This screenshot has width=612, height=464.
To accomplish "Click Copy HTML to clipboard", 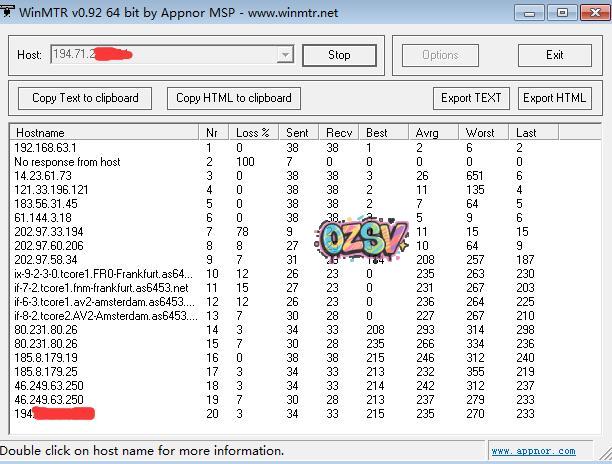I will coord(234,98).
